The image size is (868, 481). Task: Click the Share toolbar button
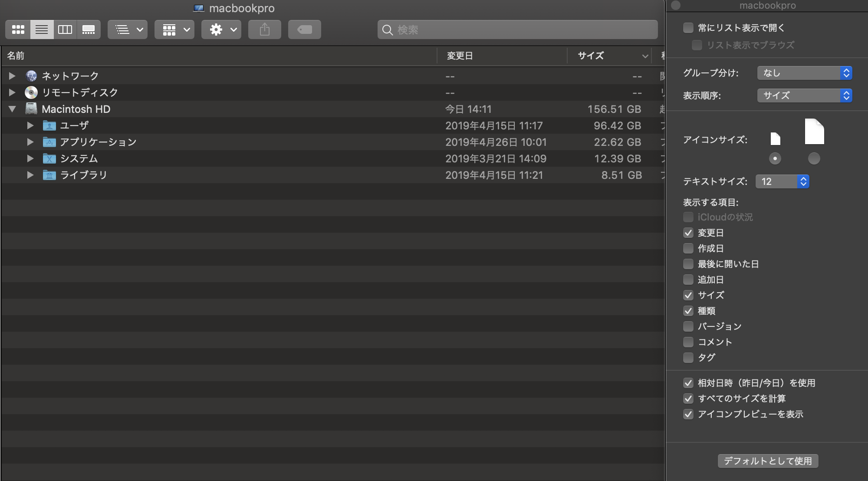[265, 30]
